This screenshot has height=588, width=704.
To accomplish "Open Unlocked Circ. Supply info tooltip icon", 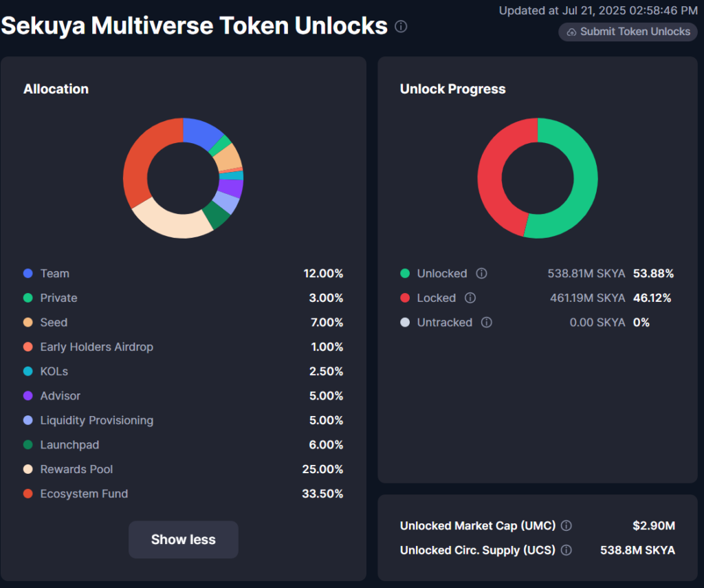I will tap(566, 549).
